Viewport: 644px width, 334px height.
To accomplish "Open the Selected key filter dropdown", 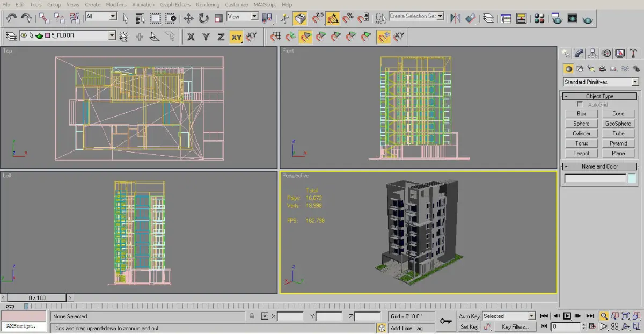I will (508, 316).
